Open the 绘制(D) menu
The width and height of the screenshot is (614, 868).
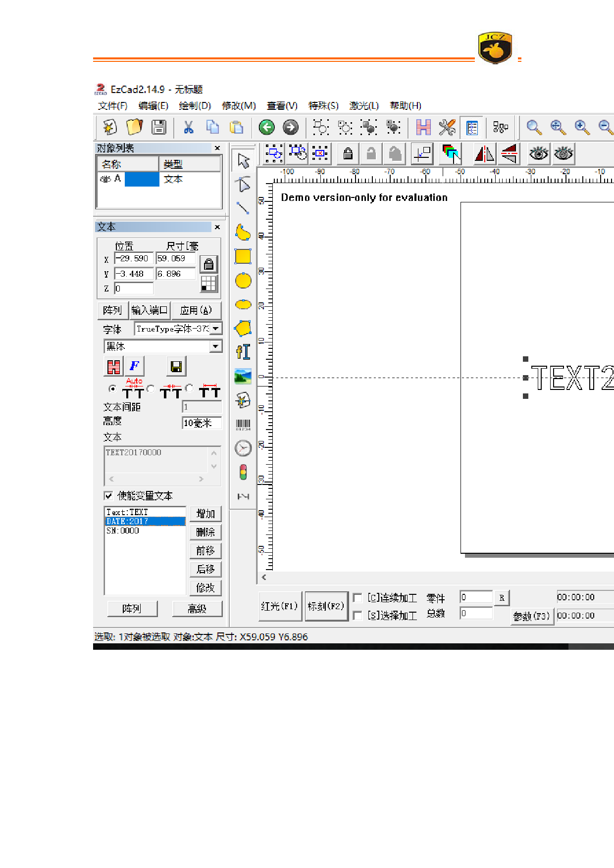click(195, 105)
